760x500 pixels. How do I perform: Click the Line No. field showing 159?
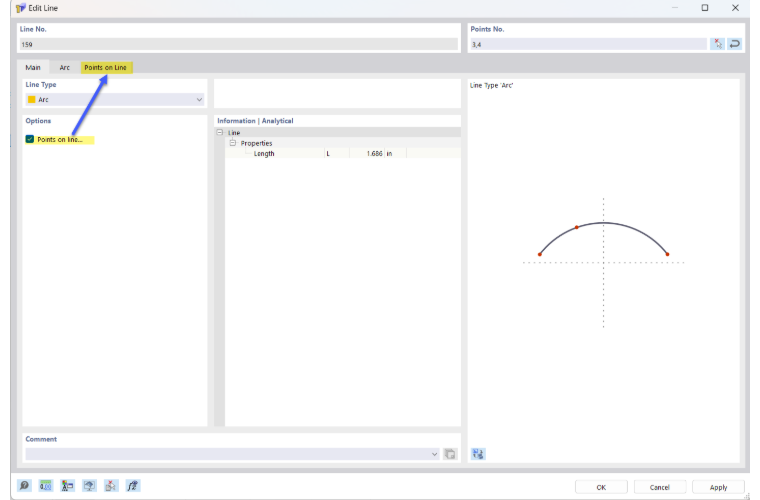tap(238, 44)
